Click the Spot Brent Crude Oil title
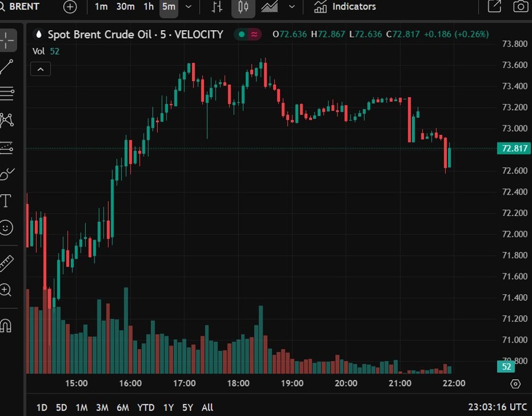This screenshot has width=532, height=416. coord(135,34)
